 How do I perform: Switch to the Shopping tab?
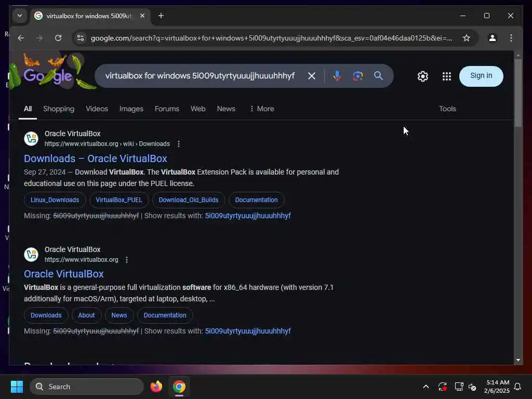59,109
